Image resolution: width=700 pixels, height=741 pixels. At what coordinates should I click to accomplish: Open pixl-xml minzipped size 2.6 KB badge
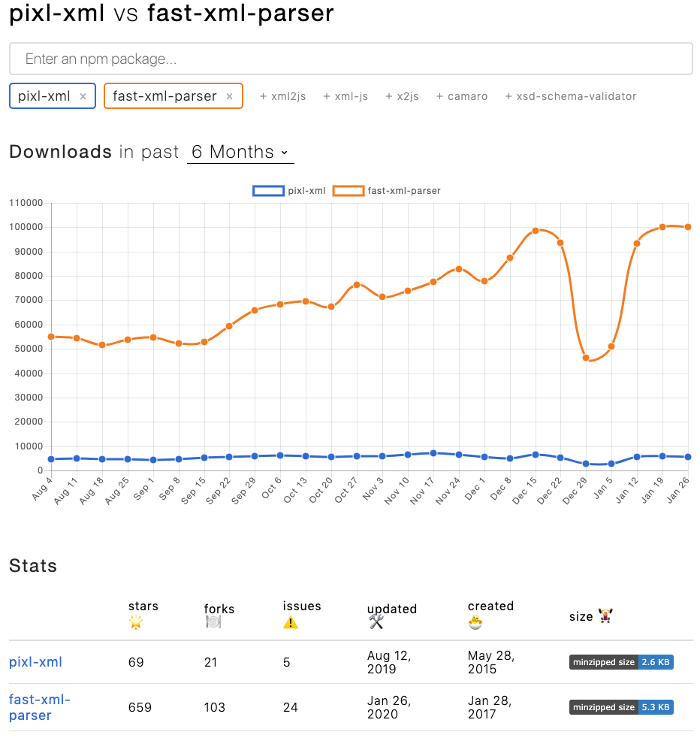click(621, 662)
